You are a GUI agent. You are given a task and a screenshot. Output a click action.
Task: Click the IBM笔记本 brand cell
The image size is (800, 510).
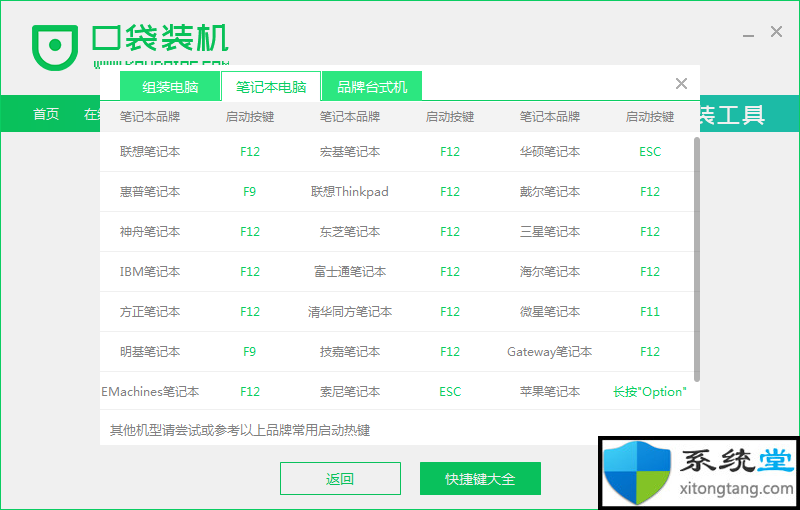click(150, 271)
